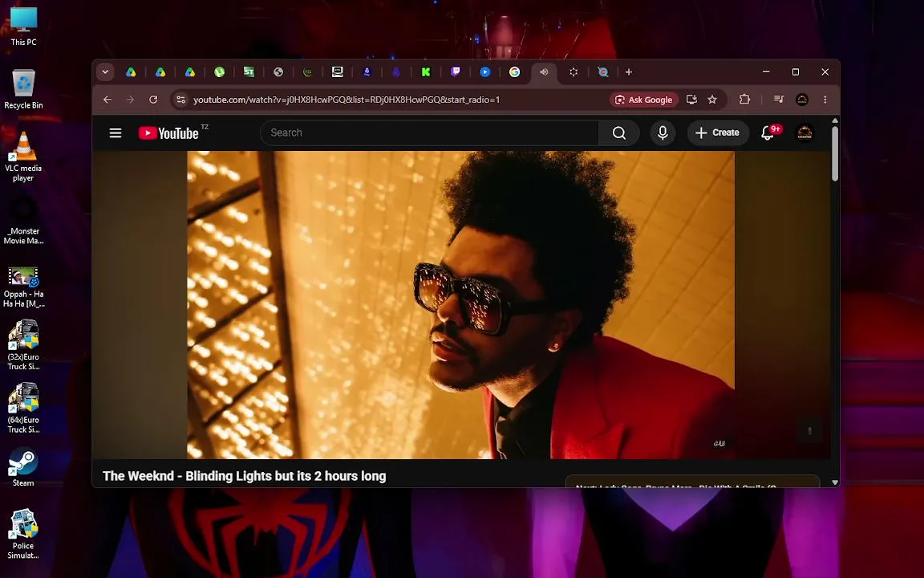
Task: Select the VLC media player shortcut
Action: tap(23, 157)
